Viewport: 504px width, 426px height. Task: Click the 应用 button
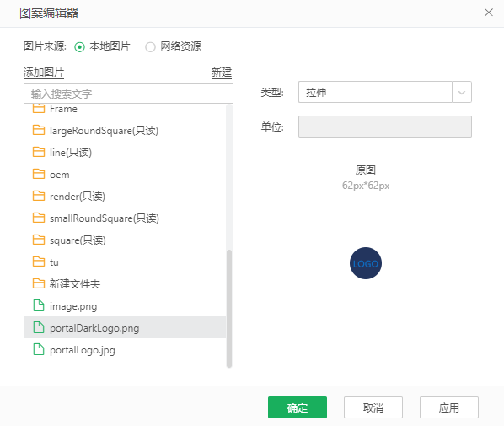(449, 407)
